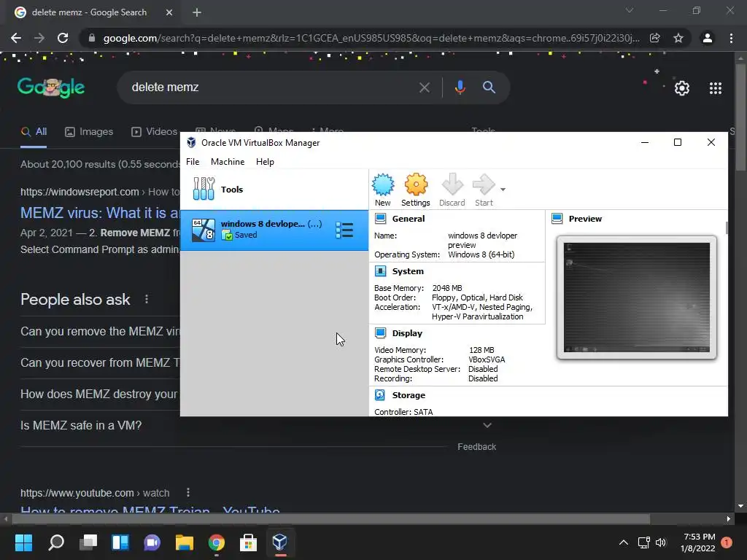The width and height of the screenshot is (747, 560).
Task: Click the Storage section header
Action: tap(409, 395)
